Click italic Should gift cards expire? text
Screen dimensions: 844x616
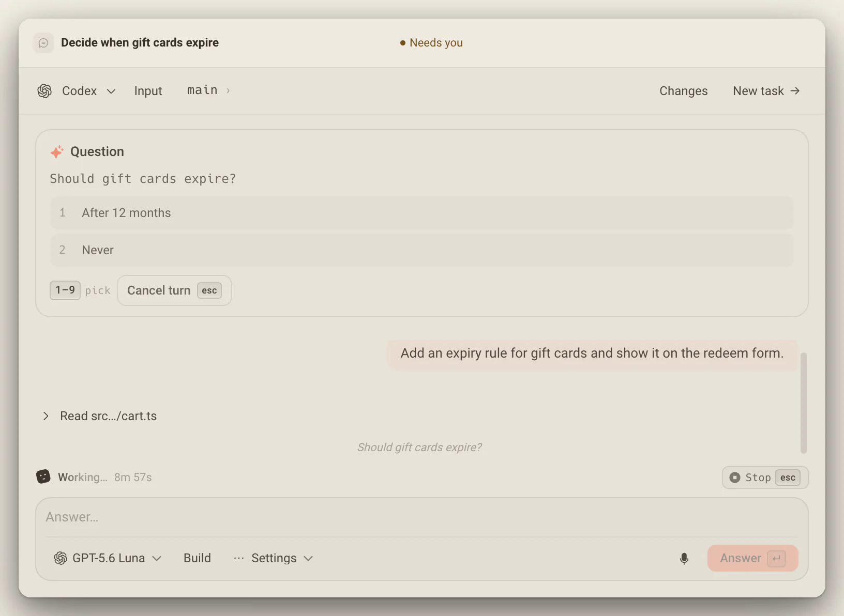click(x=419, y=448)
